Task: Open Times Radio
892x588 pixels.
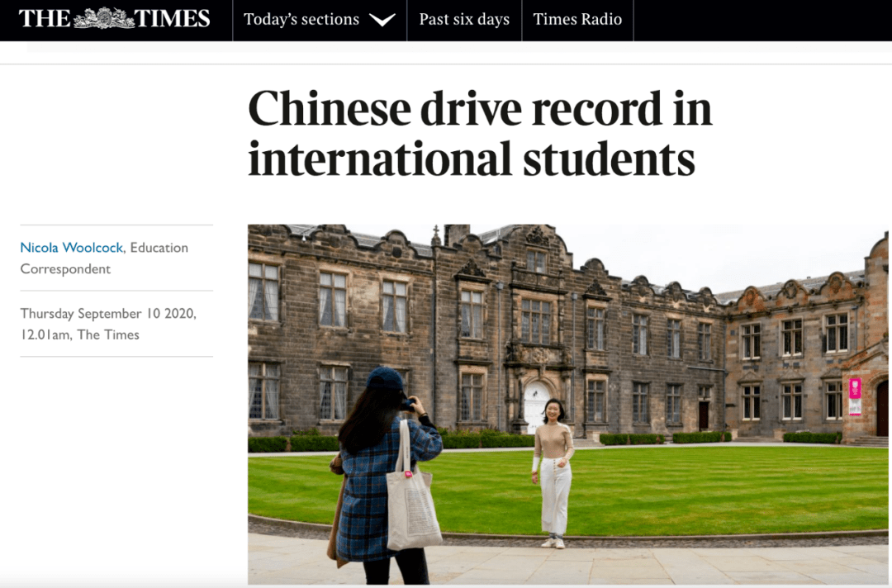Action: tap(577, 20)
